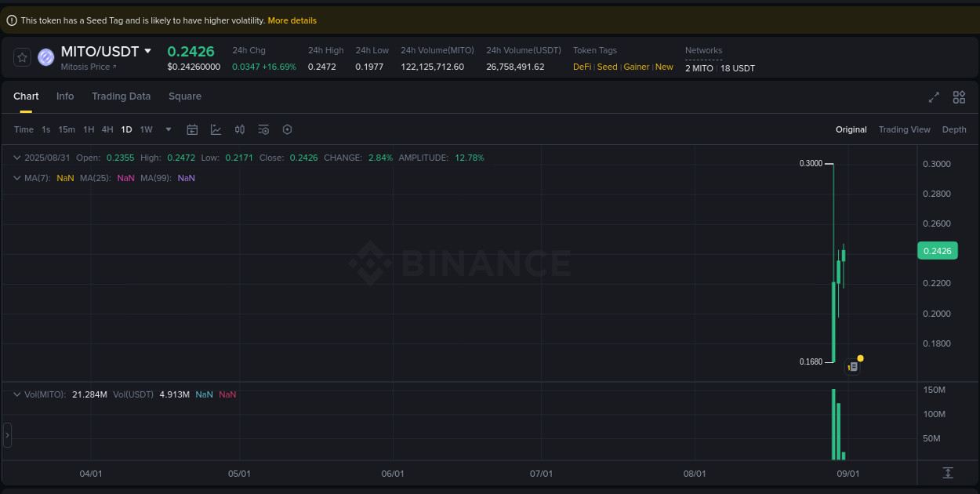980x494 pixels.
Task: Open the Square tab
Action: point(185,96)
